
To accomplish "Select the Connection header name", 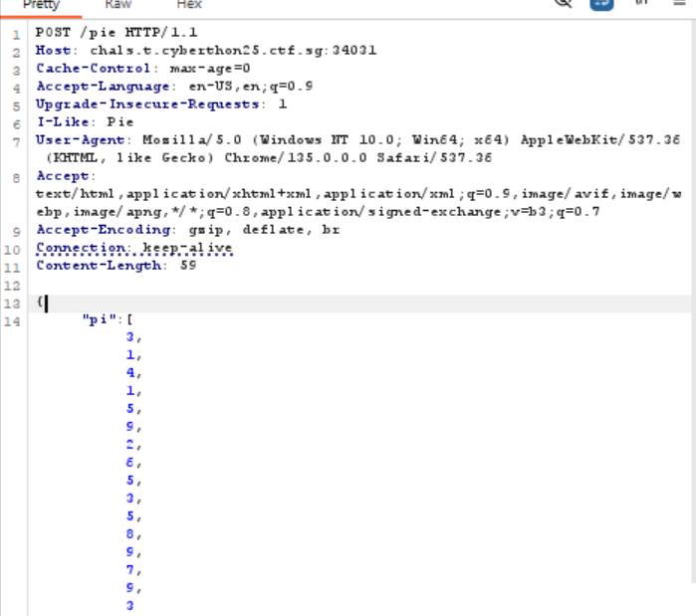I will (x=81, y=248).
